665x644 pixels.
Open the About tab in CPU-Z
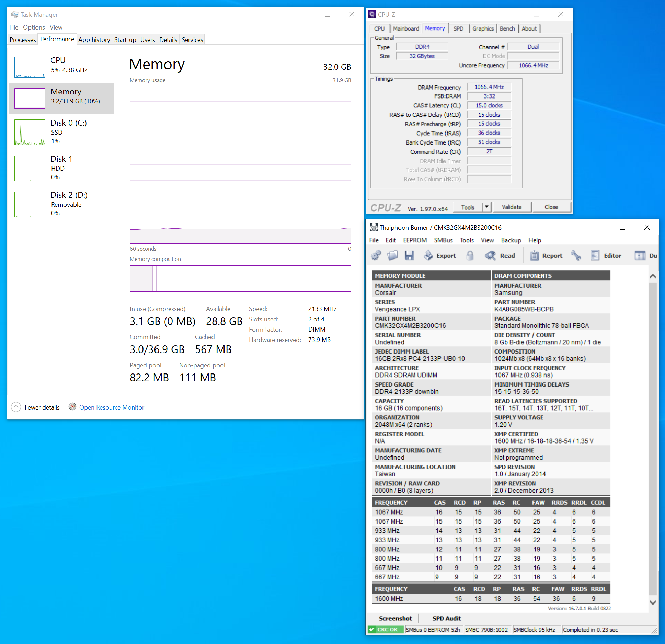tap(529, 28)
